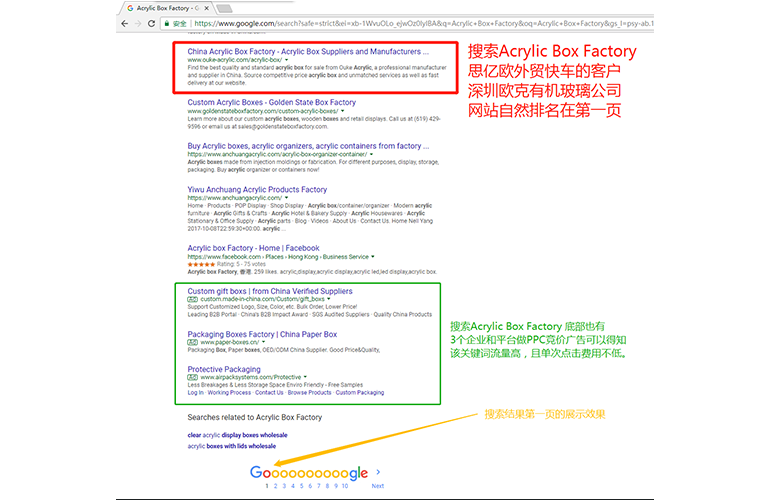Click the next-page chevron arrow
This screenshot has width=770, height=500.
378,472
